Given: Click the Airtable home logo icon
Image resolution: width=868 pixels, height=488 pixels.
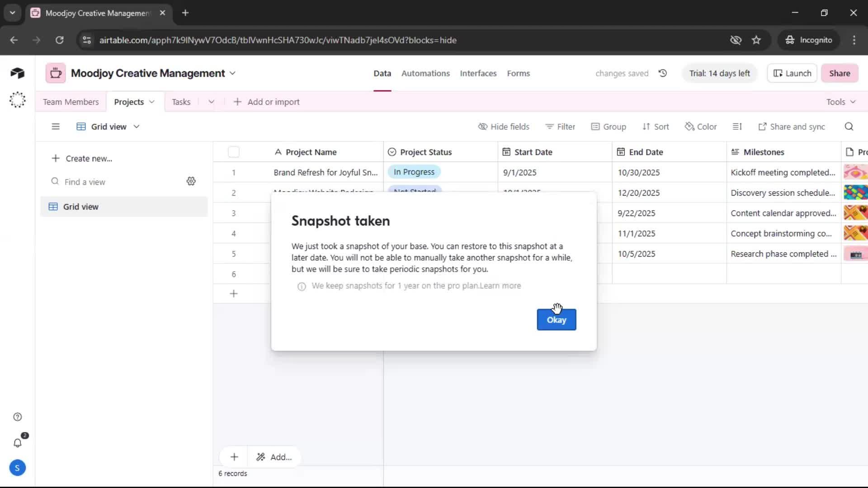Looking at the screenshot, I should pyautogui.click(x=17, y=73).
